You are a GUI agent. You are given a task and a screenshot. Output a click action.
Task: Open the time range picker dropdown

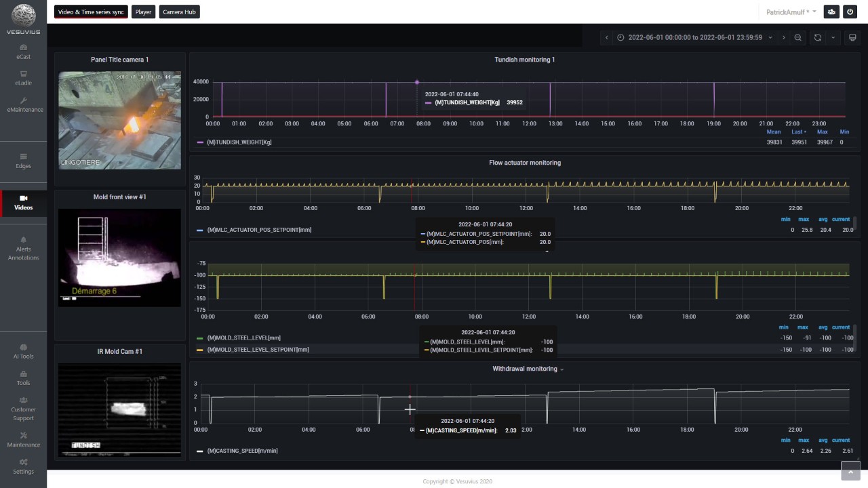pyautogui.click(x=695, y=38)
